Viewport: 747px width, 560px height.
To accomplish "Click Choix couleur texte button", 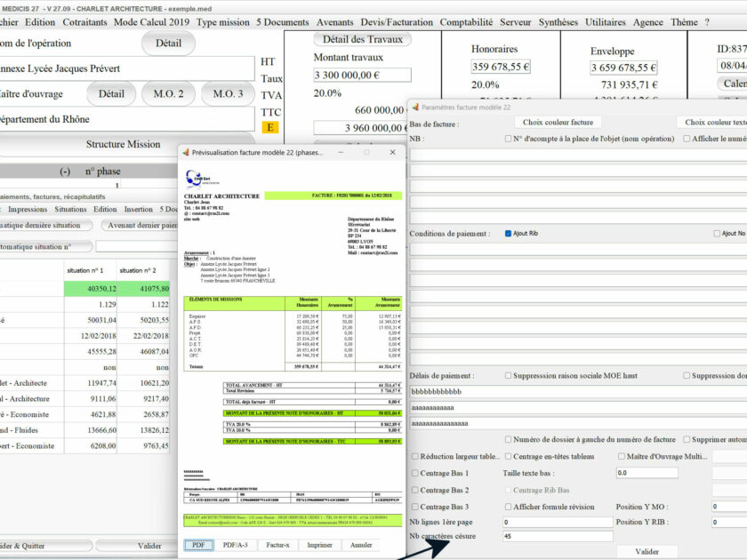I will click(x=712, y=123).
